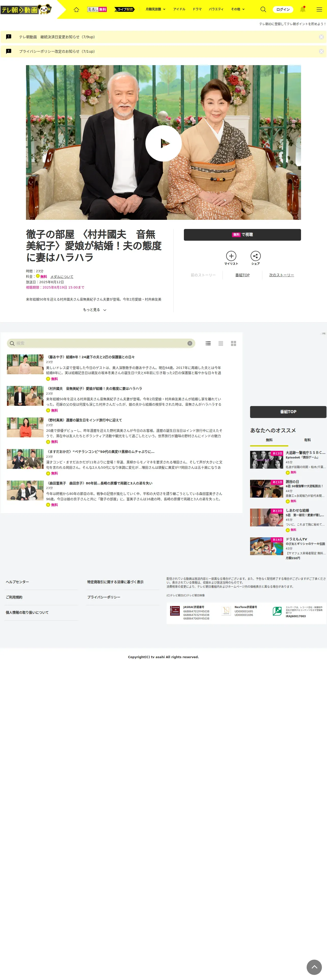The width and height of the screenshot is (327, 980).
Task: Open notifications bell icon
Action: click(303, 9)
